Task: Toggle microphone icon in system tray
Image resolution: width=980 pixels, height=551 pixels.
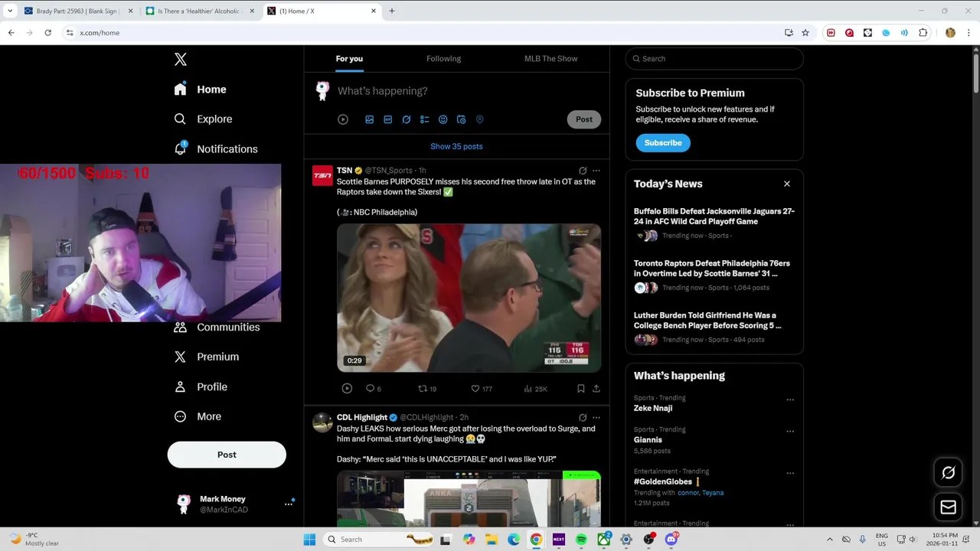Action: [863, 540]
